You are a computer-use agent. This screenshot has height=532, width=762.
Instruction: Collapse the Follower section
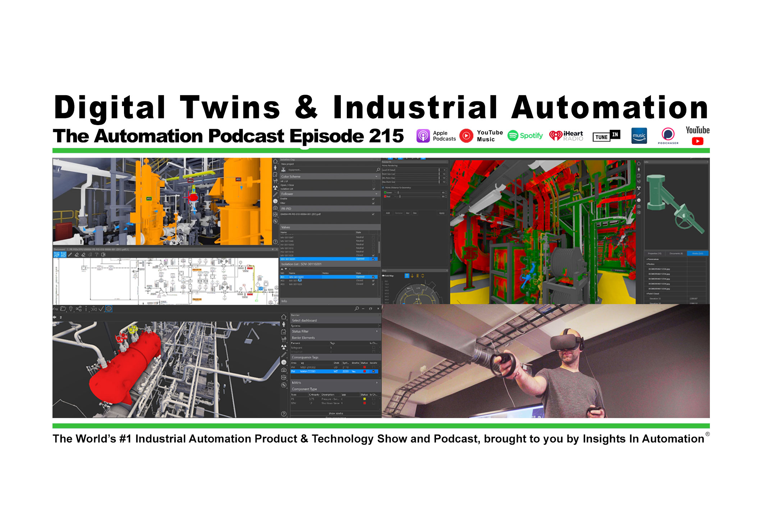[x=376, y=194]
